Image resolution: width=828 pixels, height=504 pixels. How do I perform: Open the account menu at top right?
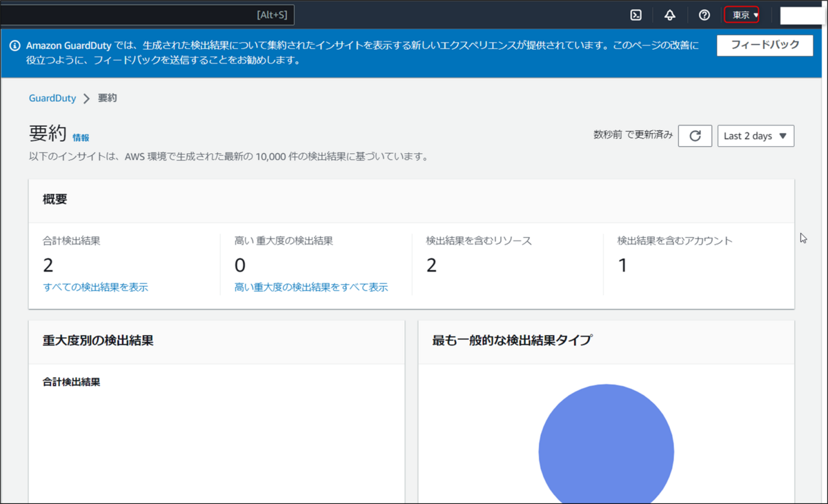click(802, 14)
